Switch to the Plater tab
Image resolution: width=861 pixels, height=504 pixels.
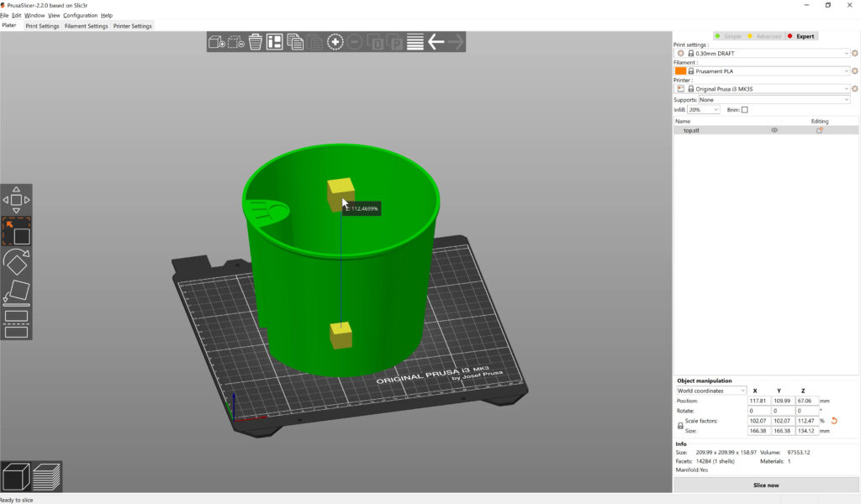coord(9,26)
